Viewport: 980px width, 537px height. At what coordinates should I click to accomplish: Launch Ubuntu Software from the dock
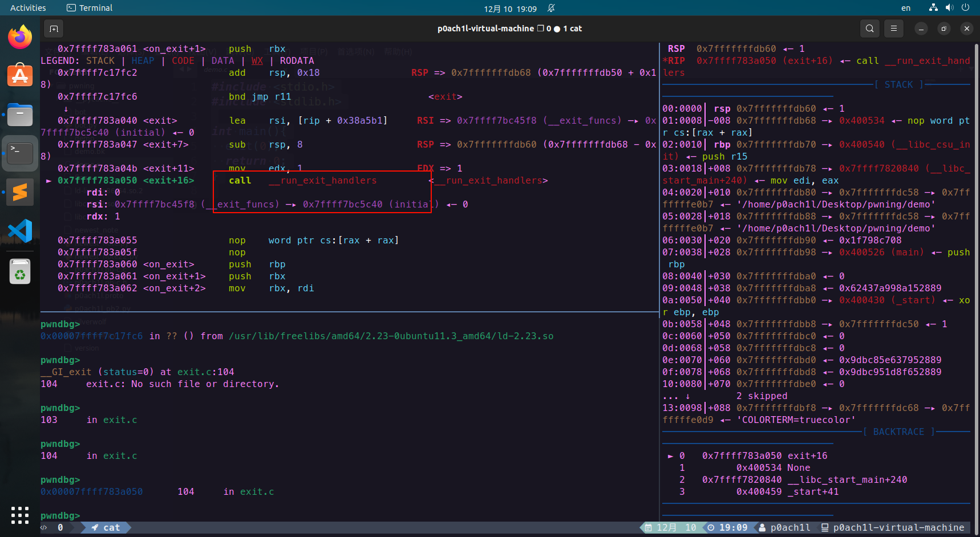click(x=20, y=75)
